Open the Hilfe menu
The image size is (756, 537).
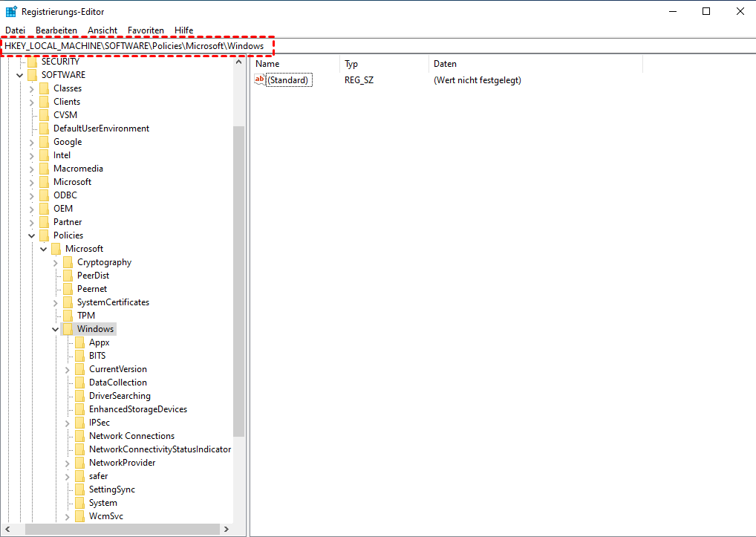pyautogui.click(x=183, y=30)
